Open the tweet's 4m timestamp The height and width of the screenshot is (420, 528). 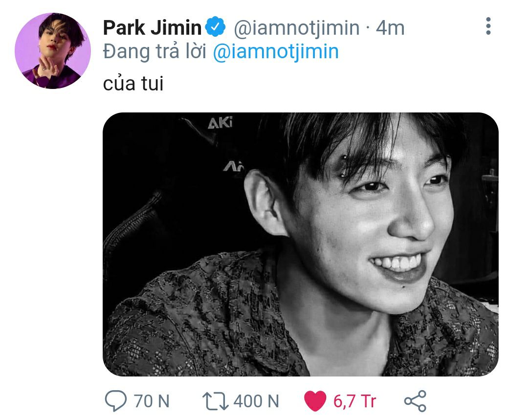(390, 28)
